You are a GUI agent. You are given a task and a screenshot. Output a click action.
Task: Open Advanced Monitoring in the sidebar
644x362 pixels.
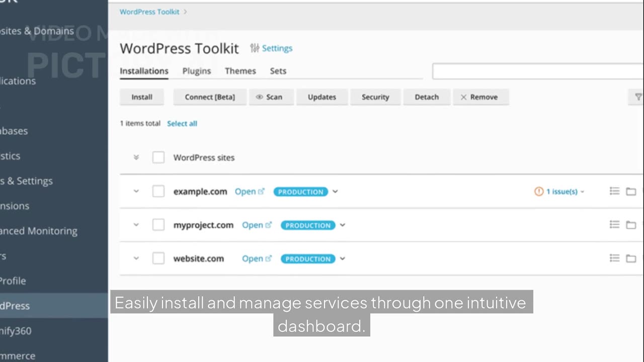point(39,231)
